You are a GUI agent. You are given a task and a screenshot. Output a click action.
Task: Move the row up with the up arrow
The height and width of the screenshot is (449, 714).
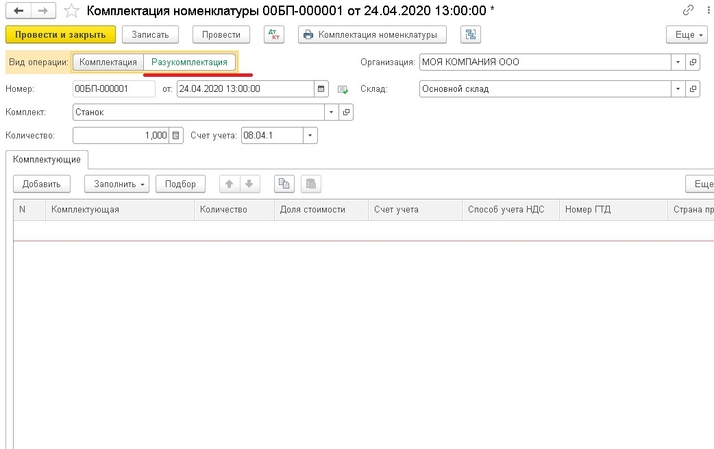pos(229,184)
